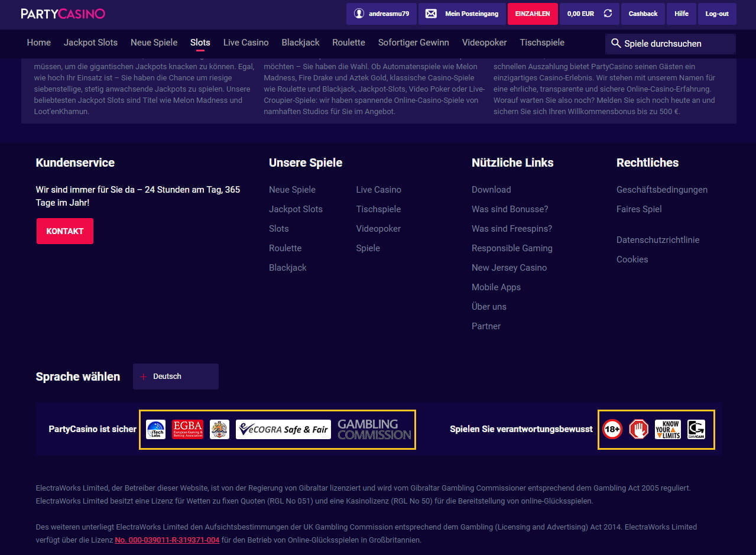The image size is (756, 555).
Task: Open license No. 000-039011-R-319371-004 link
Action: click(167, 540)
